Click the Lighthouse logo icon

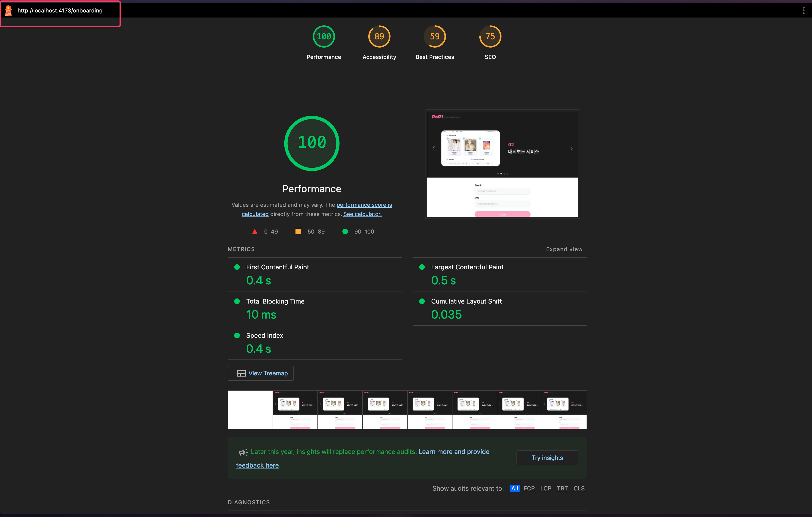tap(8, 10)
